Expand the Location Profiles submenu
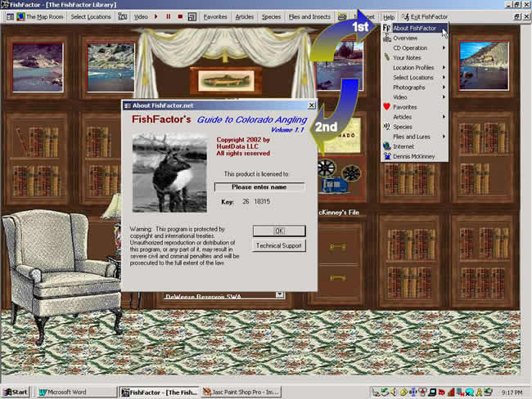Screen dimensions: 532x399 pyautogui.click(x=414, y=68)
